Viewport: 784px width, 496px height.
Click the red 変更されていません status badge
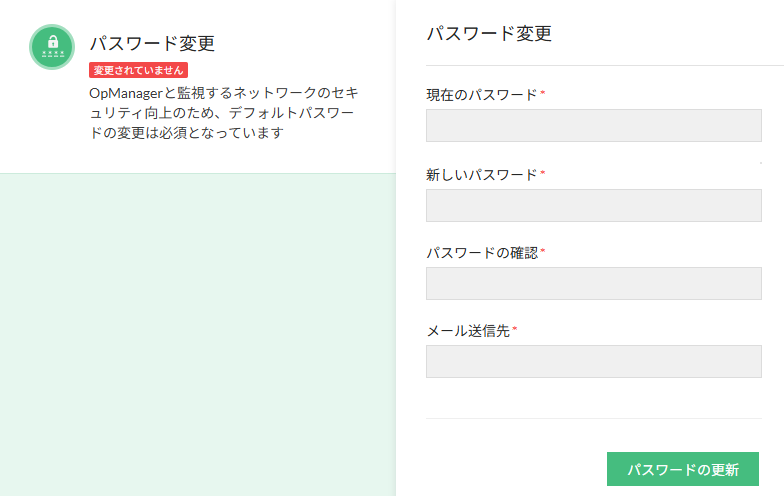pyautogui.click(x=138, y=70)
